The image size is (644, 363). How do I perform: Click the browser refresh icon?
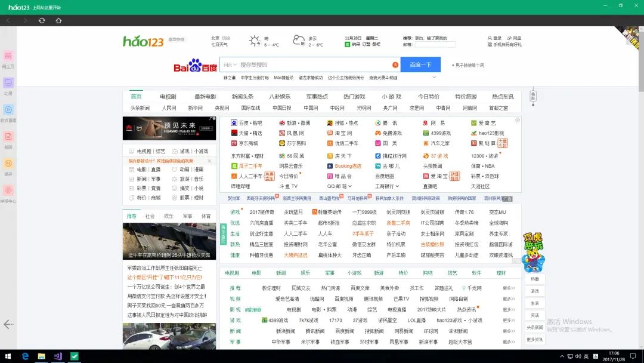[41, 20]
